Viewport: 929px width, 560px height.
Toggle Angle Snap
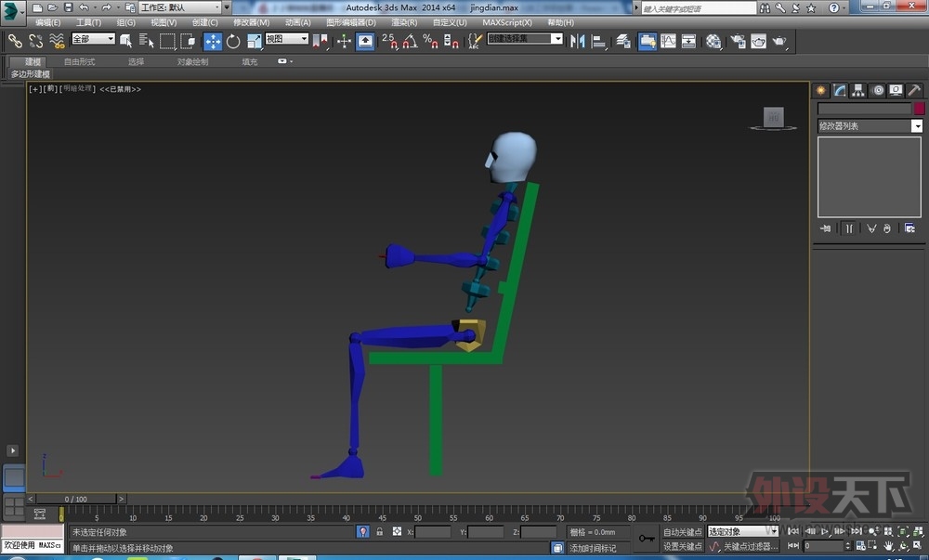click(x=410, y=41)
